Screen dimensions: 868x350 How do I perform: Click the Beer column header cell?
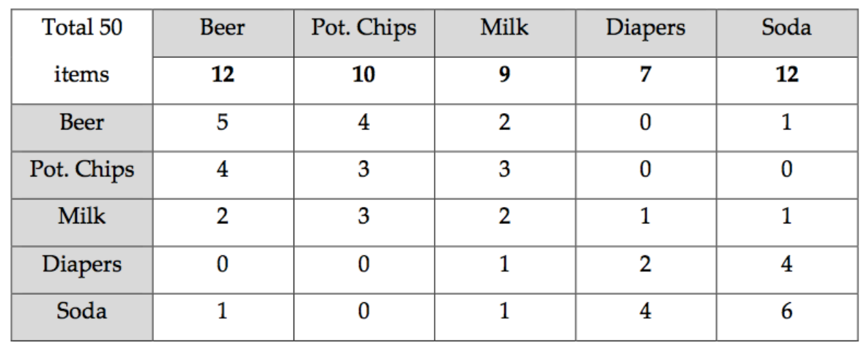click(223, 29)
